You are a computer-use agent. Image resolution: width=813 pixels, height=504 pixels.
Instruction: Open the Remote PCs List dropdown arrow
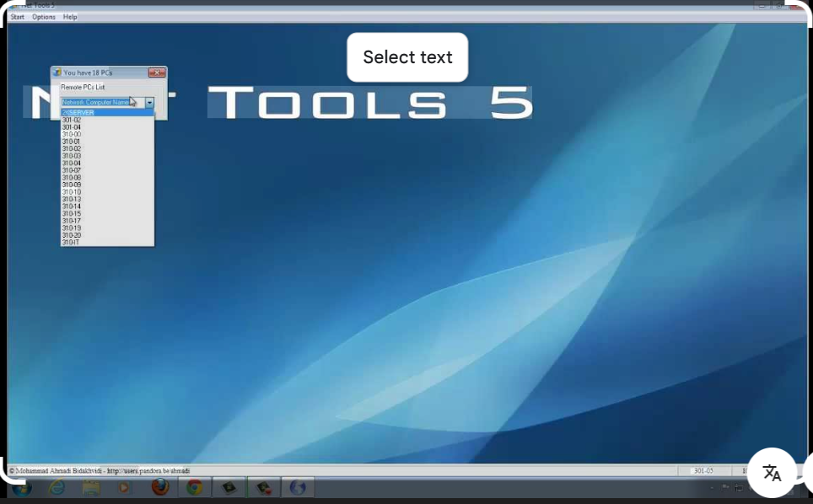(149, 102)
